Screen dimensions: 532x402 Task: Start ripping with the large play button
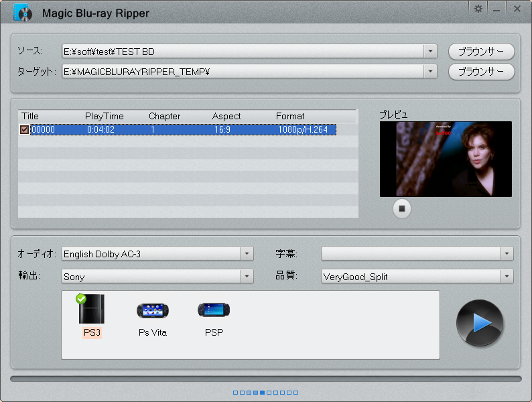click(480, 323)
